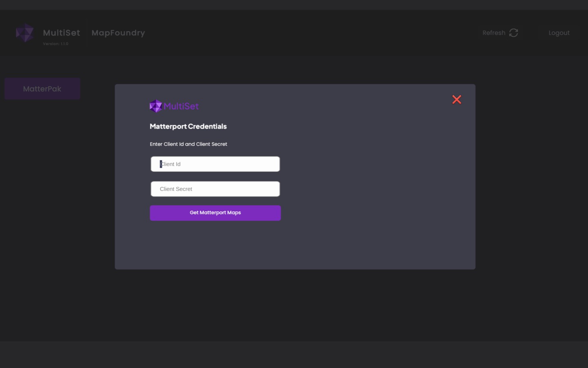
Task: Click the MapFoundry title text
Action: pyautogui.click(x=118, y=33)
